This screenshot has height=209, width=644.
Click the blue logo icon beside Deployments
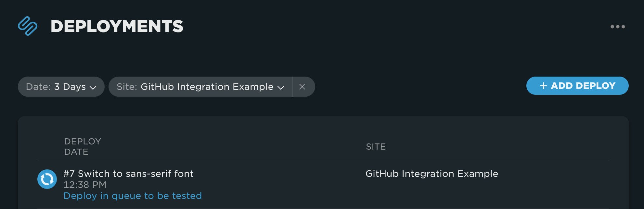click(x=28, y=26)
